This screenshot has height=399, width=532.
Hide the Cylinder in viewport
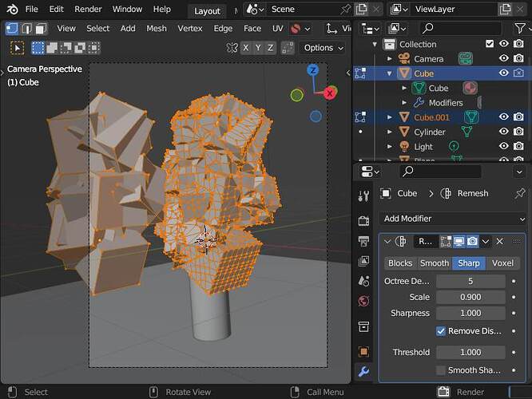(x=503, y=131)
